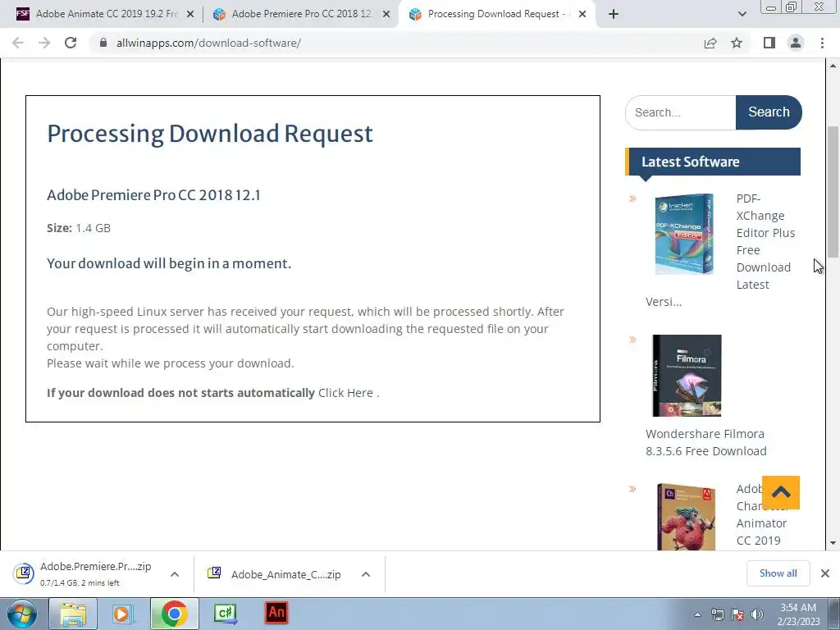Click the Search button
Screen dimensions: 840x630
tap(769, 112)
